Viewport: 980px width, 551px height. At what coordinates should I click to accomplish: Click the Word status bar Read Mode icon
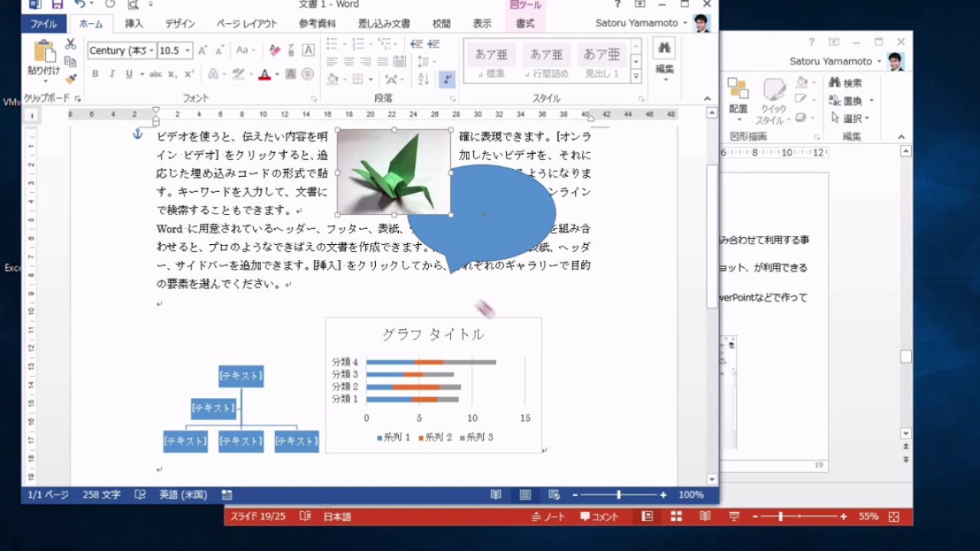click(496, 495)
